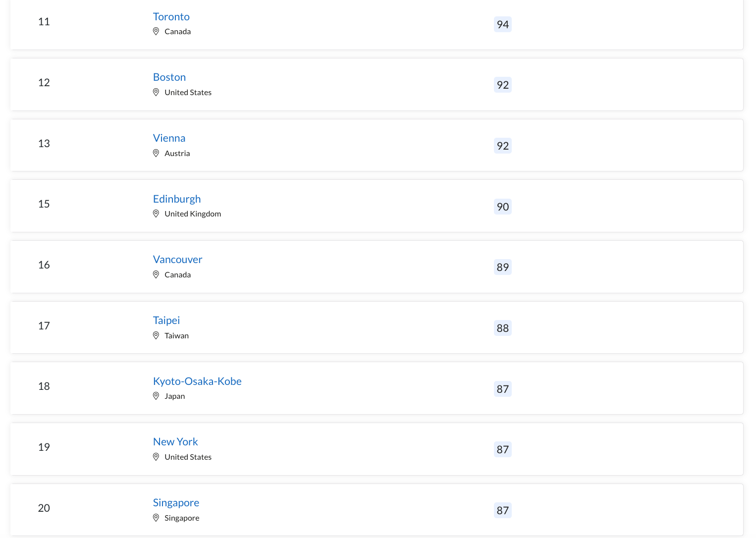
Task: Open the Vancouver city link
Action: (x=177, y=260)
